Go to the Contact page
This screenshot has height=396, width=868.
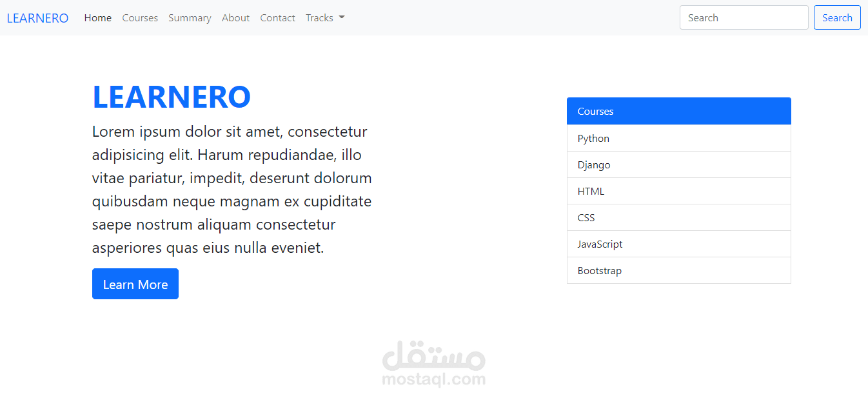[x=277, y=17]
